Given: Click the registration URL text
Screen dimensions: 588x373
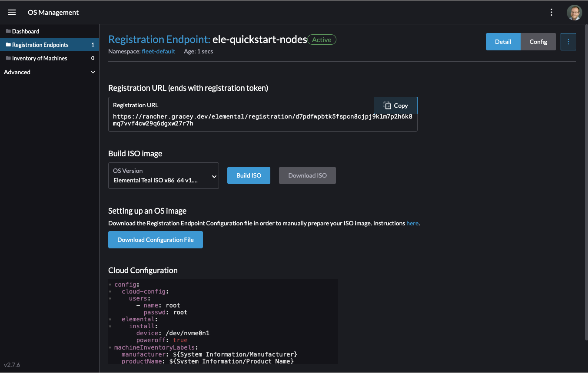Looking at the screenshot, I should pos(262,120).
